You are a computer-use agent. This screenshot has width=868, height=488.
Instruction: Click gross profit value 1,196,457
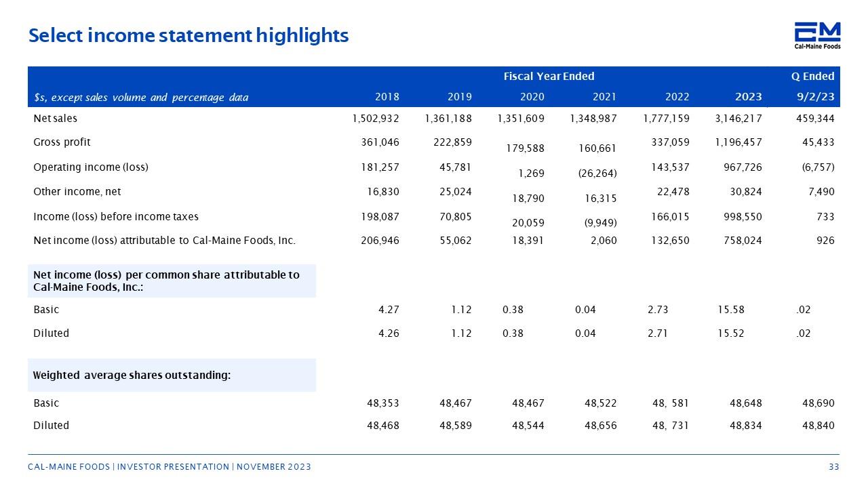[738, 142]
